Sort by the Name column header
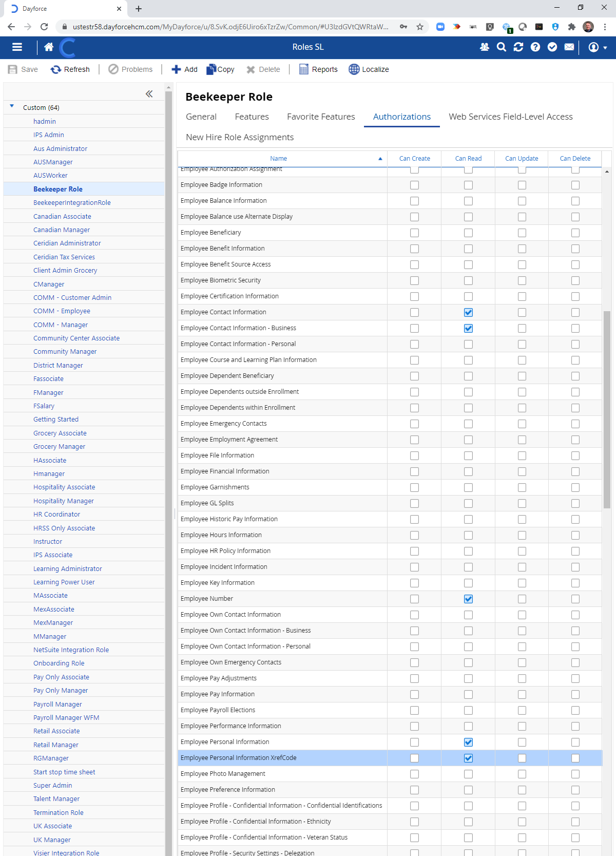This screenshot has height=856, width=616. [278, 159]
